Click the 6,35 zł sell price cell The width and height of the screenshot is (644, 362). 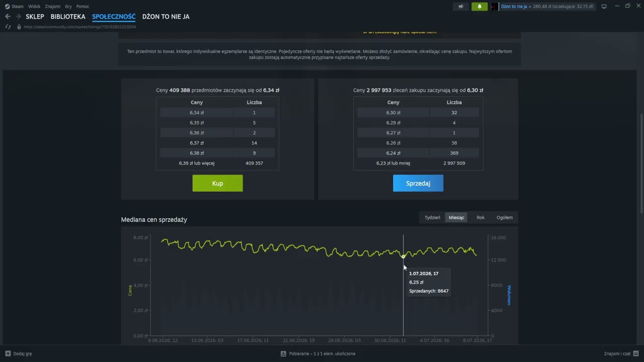tap(197, 123)
